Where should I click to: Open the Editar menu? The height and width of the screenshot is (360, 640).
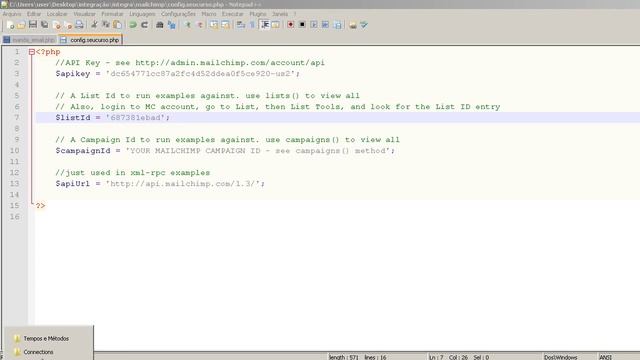(34, 14)
